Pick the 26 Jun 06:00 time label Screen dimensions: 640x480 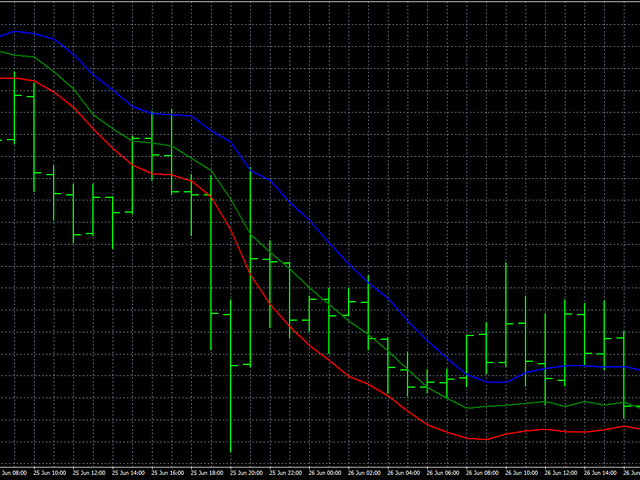[x=442, y=473]
